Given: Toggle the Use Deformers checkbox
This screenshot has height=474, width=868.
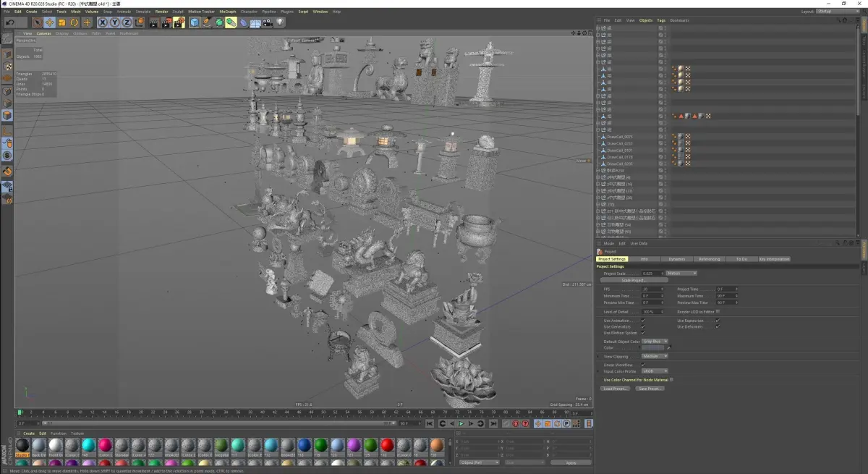Looking at the screenshot, I should tap(718, 326).
